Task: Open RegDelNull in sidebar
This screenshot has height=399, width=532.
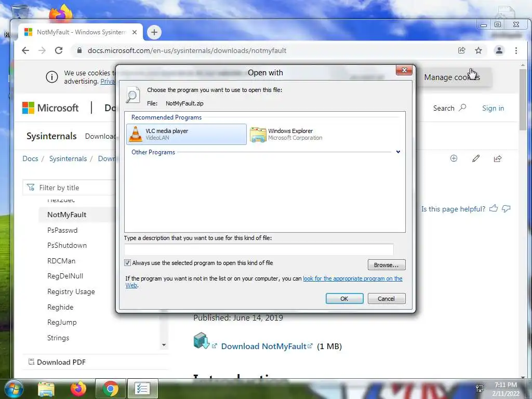Action: coord(65,276)
